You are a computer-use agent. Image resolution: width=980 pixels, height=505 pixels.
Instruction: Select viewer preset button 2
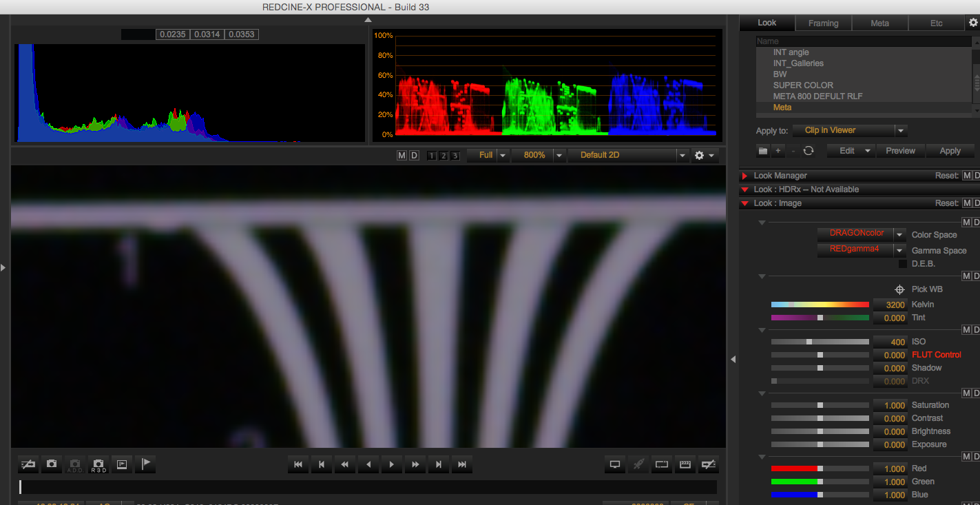click(x=444, y=156)
